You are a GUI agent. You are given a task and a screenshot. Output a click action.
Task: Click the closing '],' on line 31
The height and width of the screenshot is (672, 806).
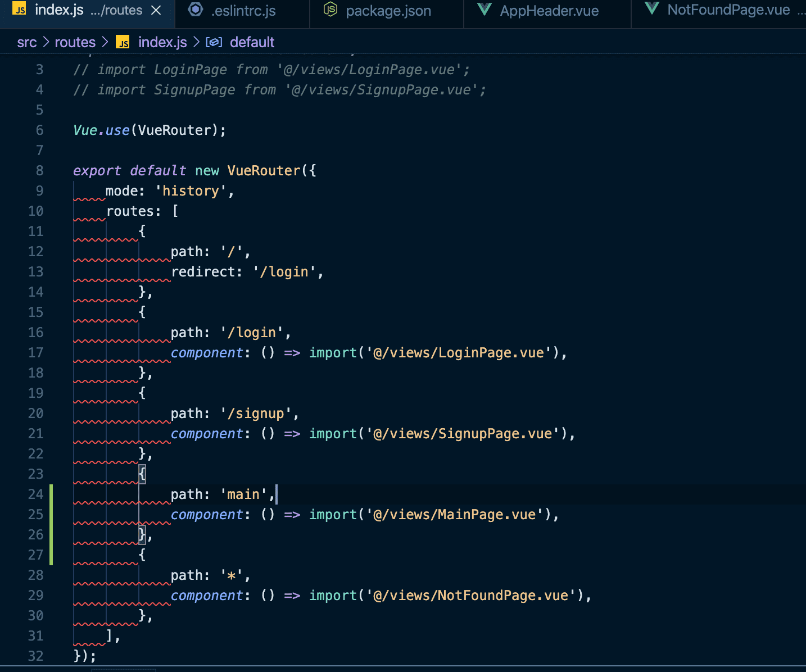pos(113,636)
